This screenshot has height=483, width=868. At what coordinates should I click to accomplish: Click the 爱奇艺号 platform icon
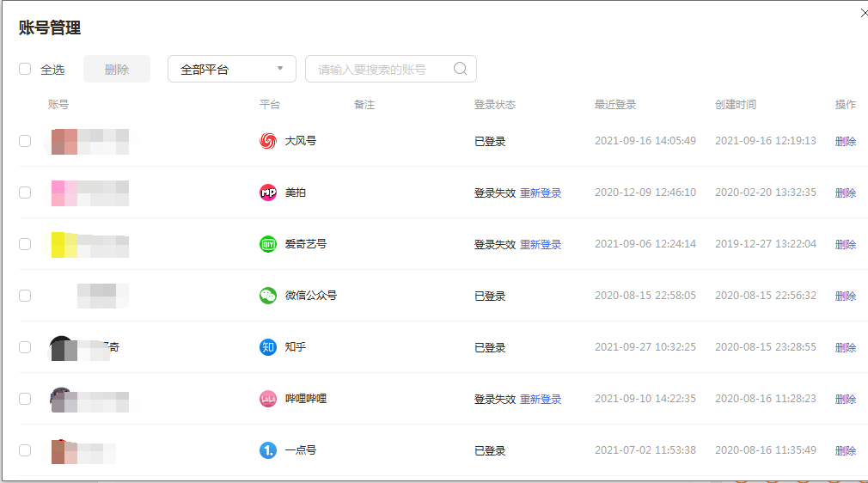(x=268, y=244)
